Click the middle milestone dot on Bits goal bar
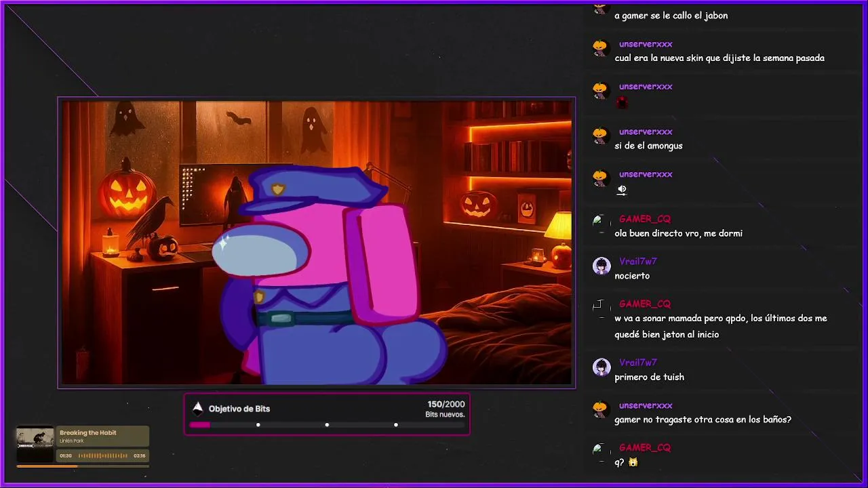 click(x=327, y=425)
